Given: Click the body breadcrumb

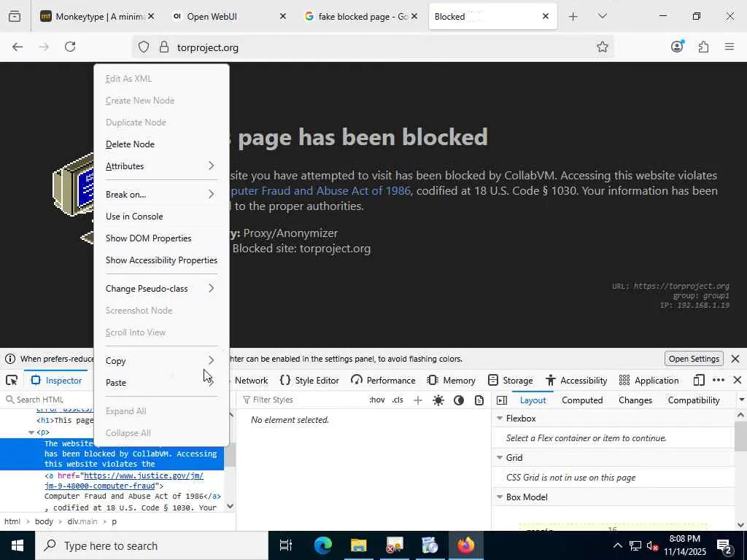Looking at the screenshot, I should click(x=44, y=521).
